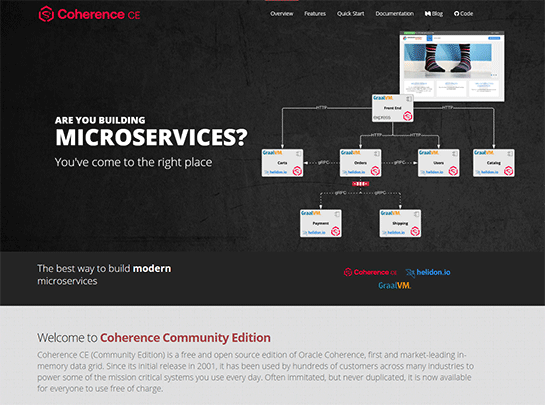
Task: Click the Users service box
Action: click(438, 163)
